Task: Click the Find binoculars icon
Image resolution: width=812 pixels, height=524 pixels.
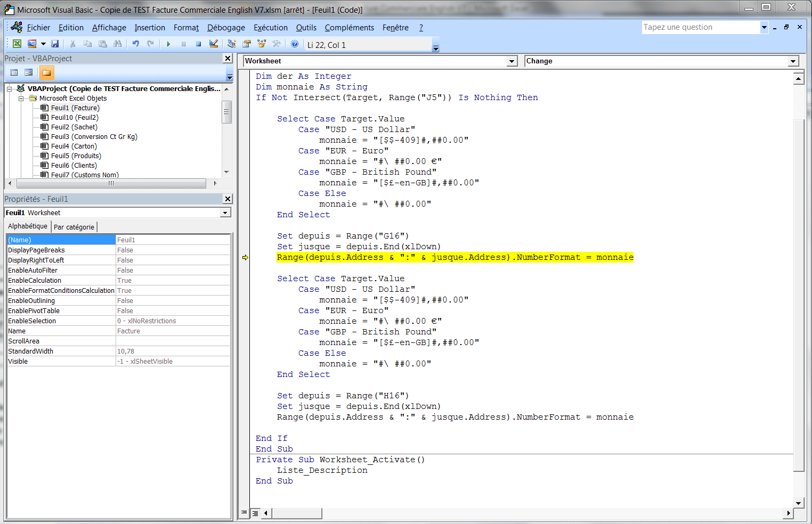Action: click(118, 44)
